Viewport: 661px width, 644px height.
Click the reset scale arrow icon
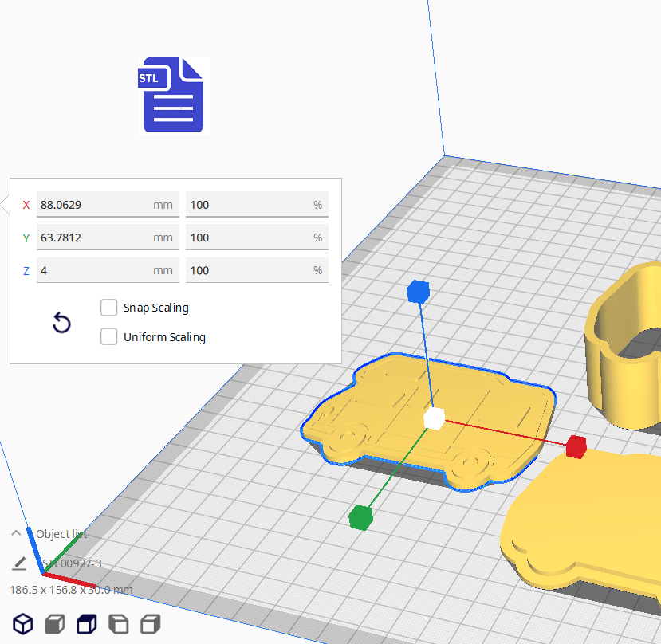click(61, 323)
